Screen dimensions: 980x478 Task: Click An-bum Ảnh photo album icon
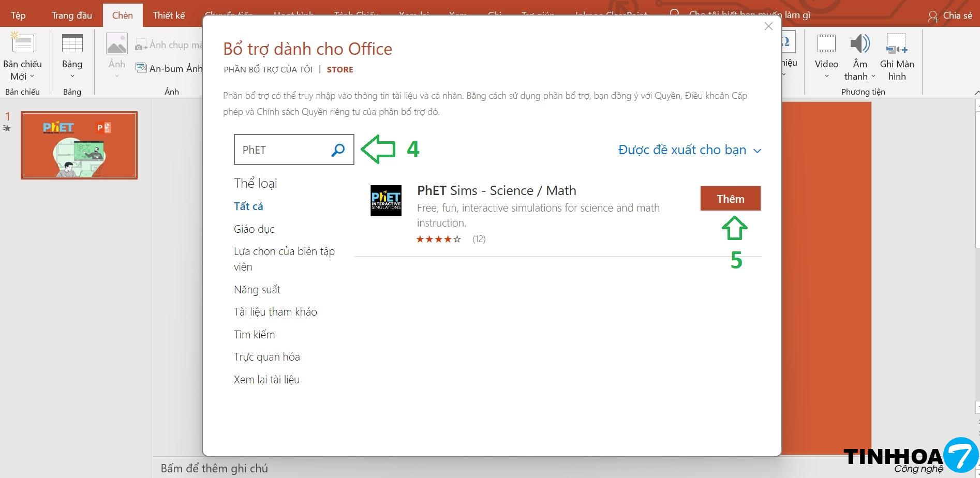141,68
